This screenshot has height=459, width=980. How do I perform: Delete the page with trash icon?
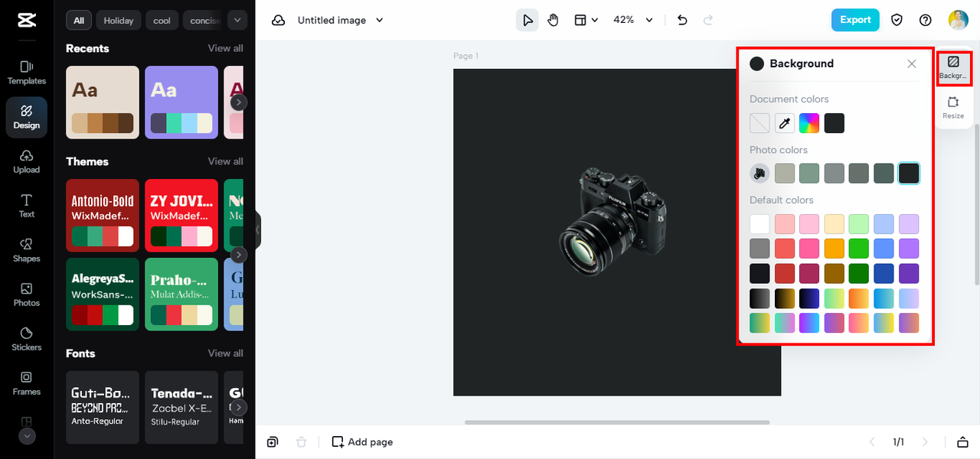coord(302,442)
